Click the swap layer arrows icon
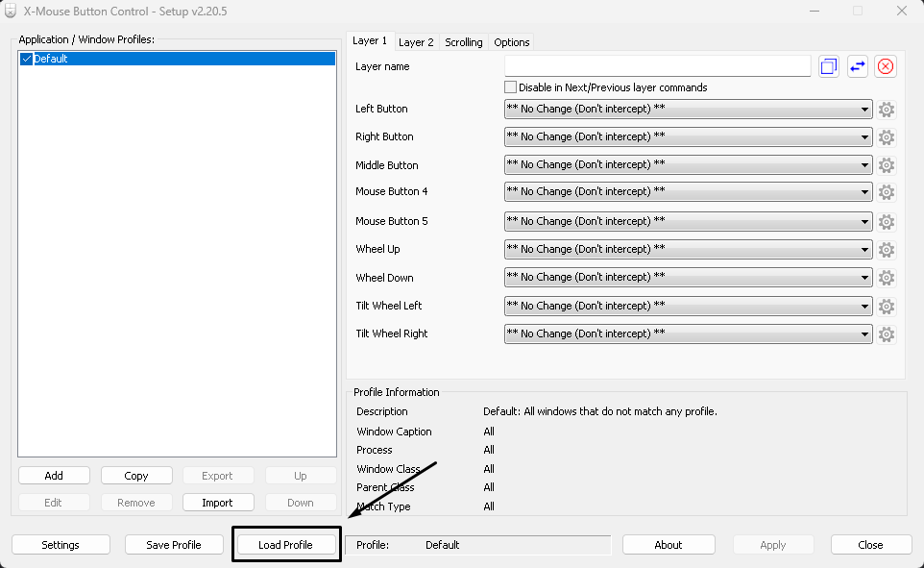This screenshot has height=568, width=924. pos(858,66)
